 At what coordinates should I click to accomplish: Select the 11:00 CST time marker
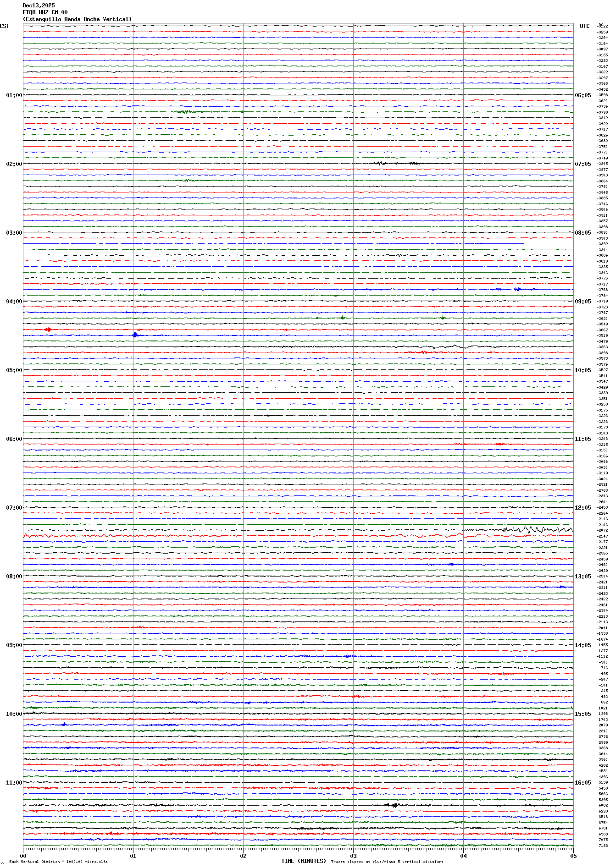(14, 783)
